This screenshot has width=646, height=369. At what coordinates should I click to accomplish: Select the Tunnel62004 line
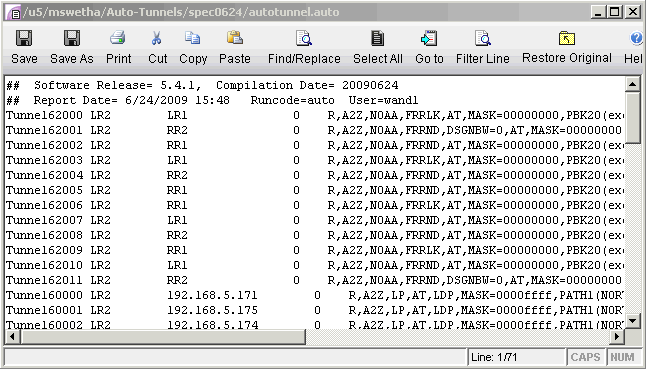tap(315, 175)
